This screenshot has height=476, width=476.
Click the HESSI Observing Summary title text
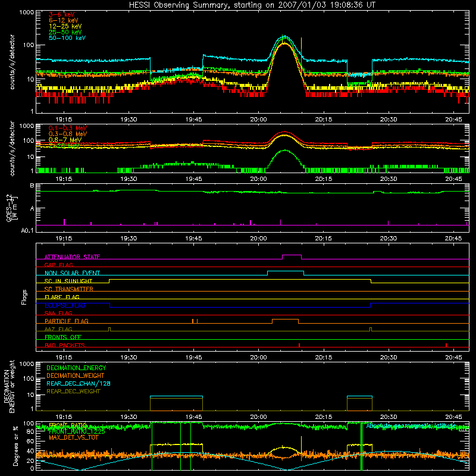[x=252, y=5]
